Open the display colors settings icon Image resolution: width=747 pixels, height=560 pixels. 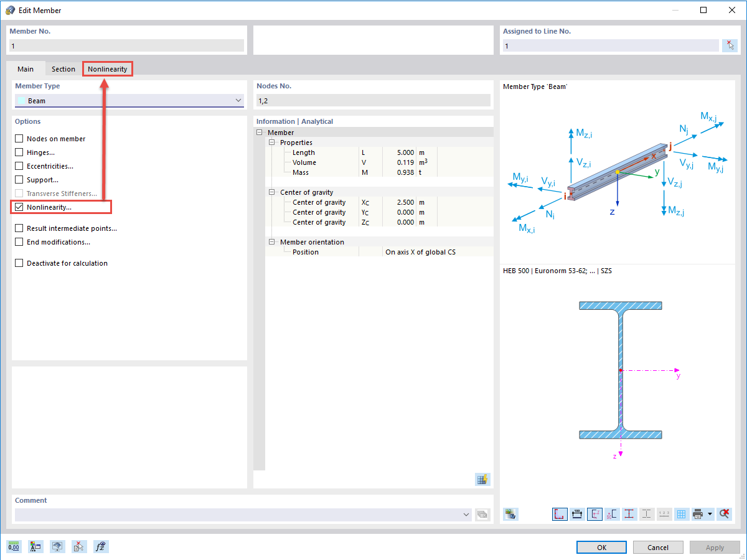click(35, 546)
